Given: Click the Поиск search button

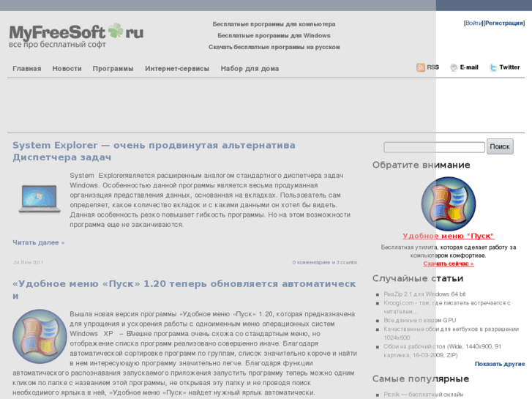Looking at the screenshot, I should click(500, 146).
